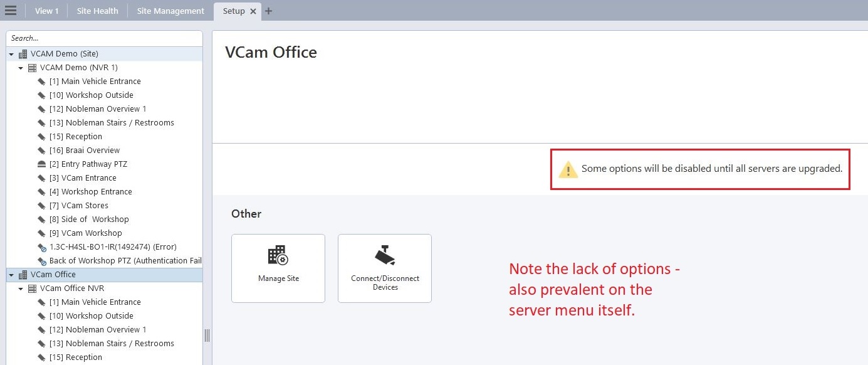
Task: Click camera icon of [16] Braai Overview
Action: (42, 151)
